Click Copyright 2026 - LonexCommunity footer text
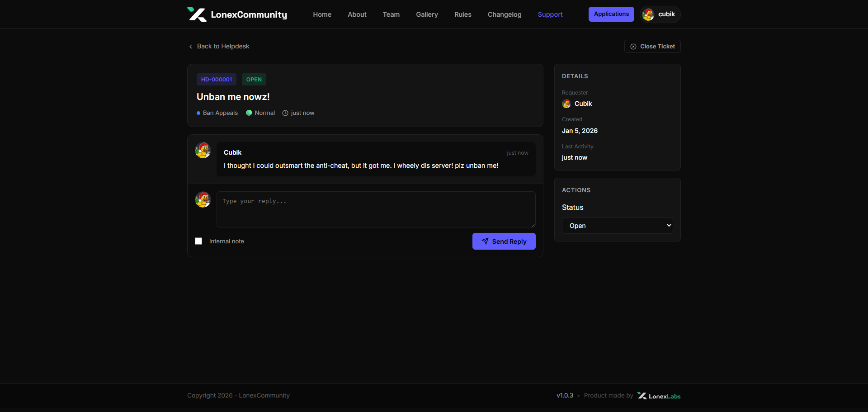Viewport: 868px width, 412px height. [x=238, y=395]
